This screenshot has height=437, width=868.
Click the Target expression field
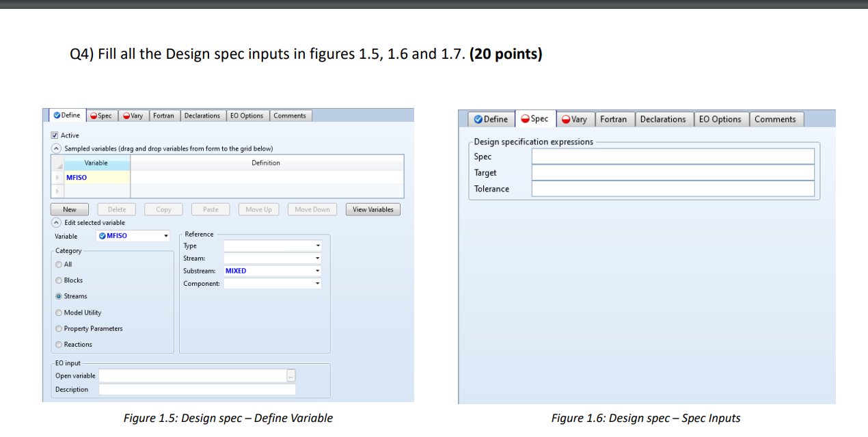(673, 172)
